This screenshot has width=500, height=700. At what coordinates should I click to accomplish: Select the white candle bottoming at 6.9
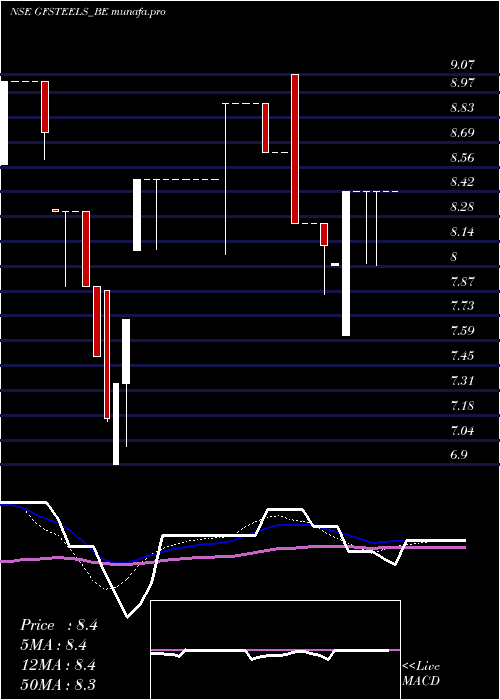116,424
